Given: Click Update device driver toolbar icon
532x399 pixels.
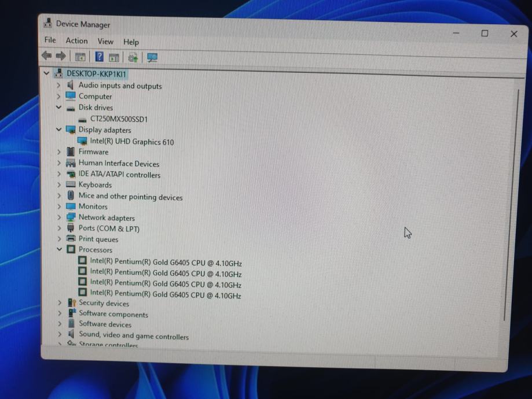Looking at the screenshot, I should [x=133, y=58].
